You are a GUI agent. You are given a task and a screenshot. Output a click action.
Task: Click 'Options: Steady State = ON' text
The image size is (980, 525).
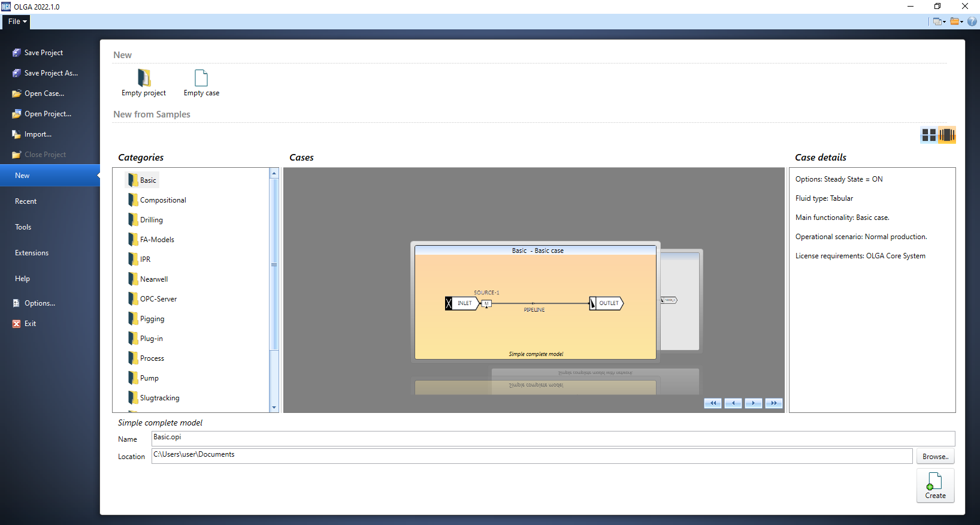pos(839,179)
